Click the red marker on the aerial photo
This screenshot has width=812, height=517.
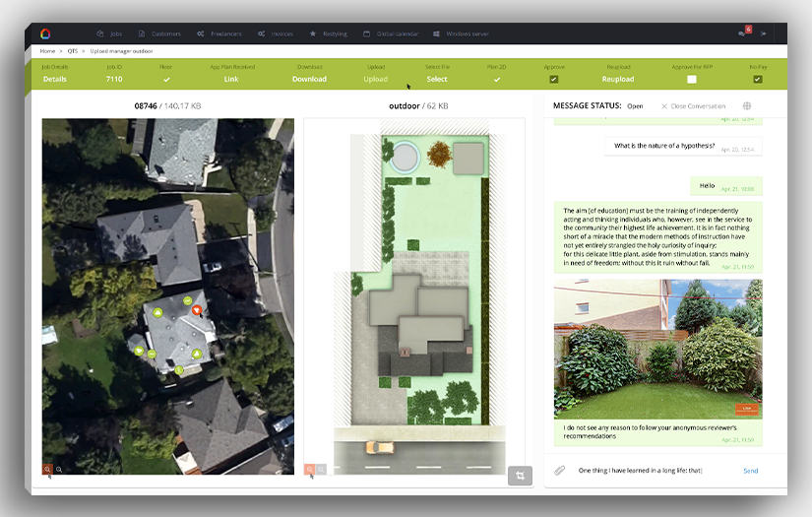coord(197,310)
